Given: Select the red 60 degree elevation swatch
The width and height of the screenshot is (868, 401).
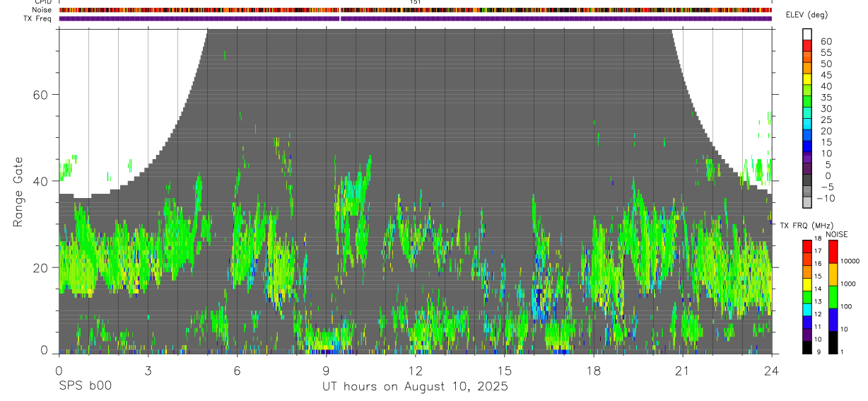Looking at the screenshot, I should coord(808,45).
